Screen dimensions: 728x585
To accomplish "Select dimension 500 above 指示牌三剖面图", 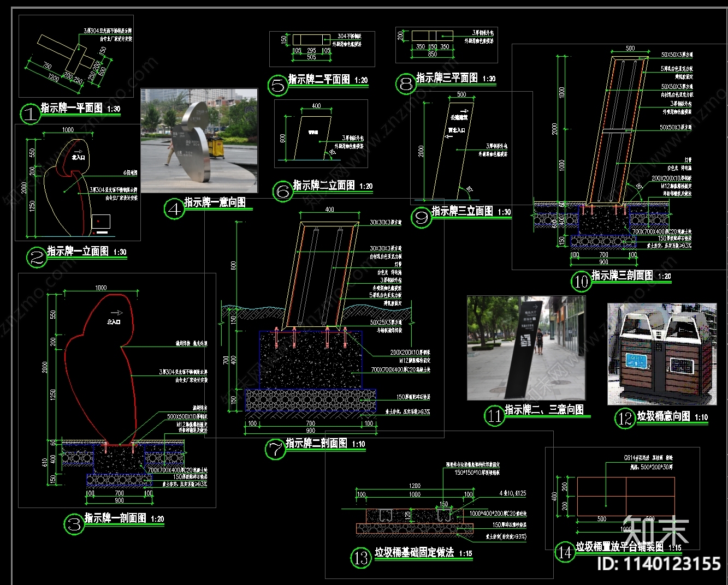I will (x=630, y=48).
